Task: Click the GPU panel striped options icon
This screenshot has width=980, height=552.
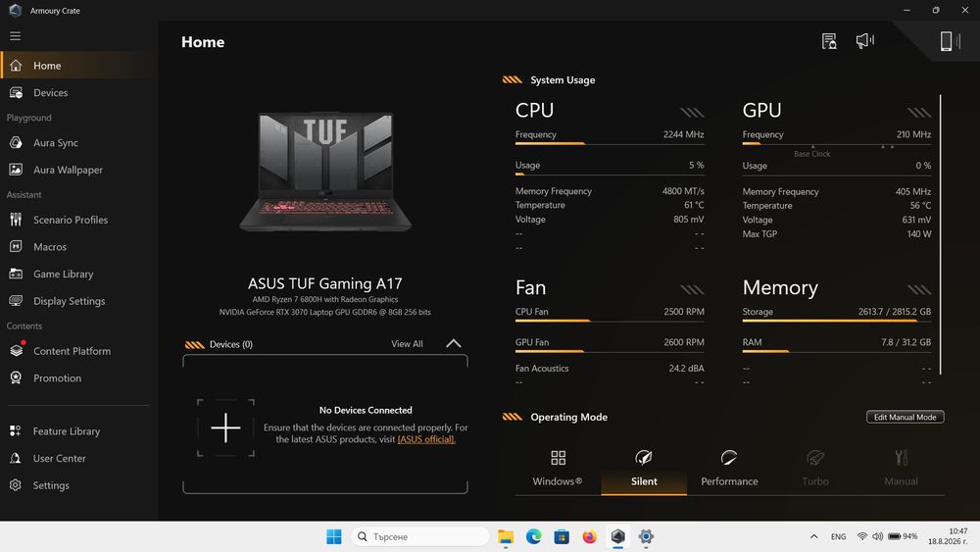Action: coord(919,113)
